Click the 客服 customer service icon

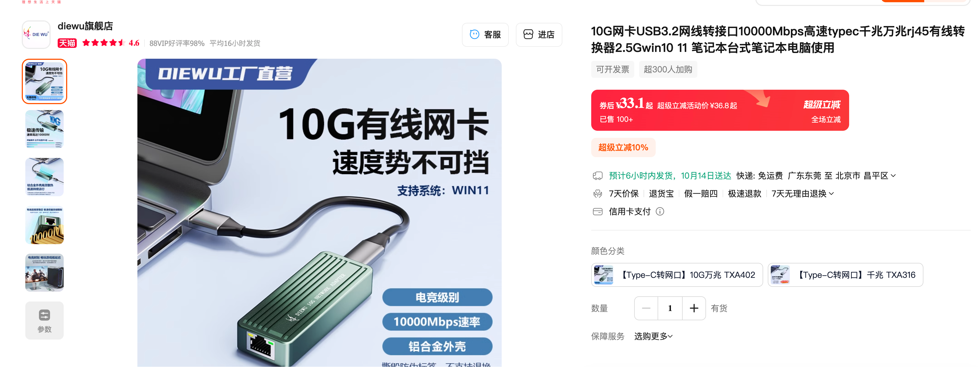(474, 35)
